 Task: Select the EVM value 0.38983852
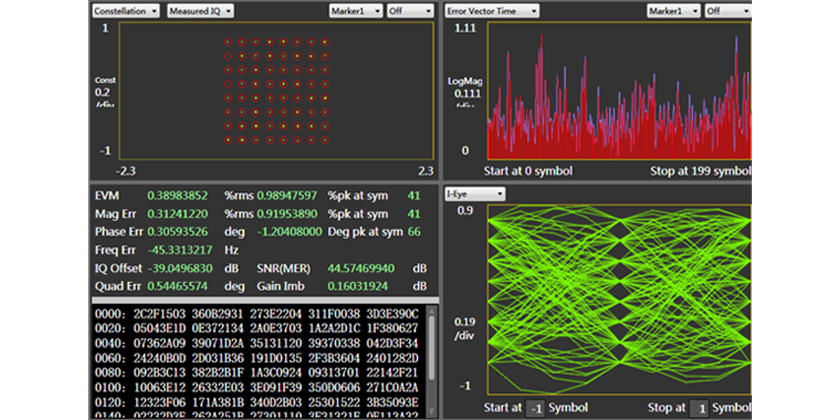[x=178, y=195]
